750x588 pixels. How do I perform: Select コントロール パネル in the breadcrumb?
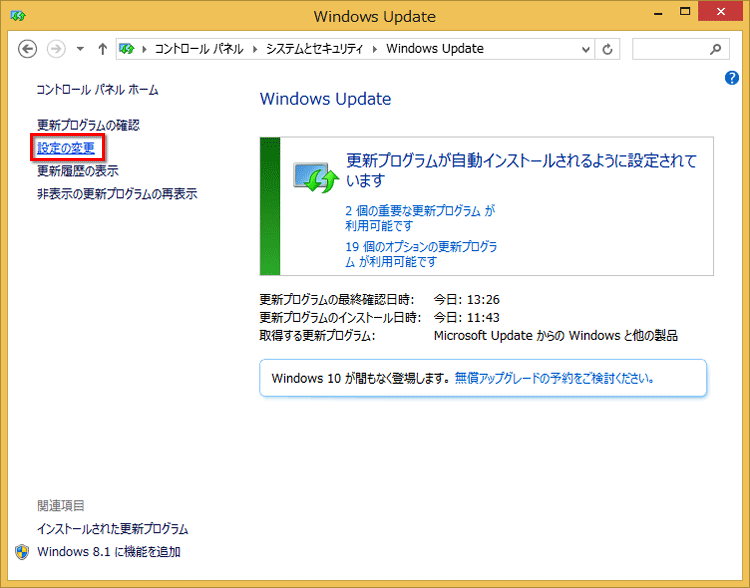(x=201, y=49)
